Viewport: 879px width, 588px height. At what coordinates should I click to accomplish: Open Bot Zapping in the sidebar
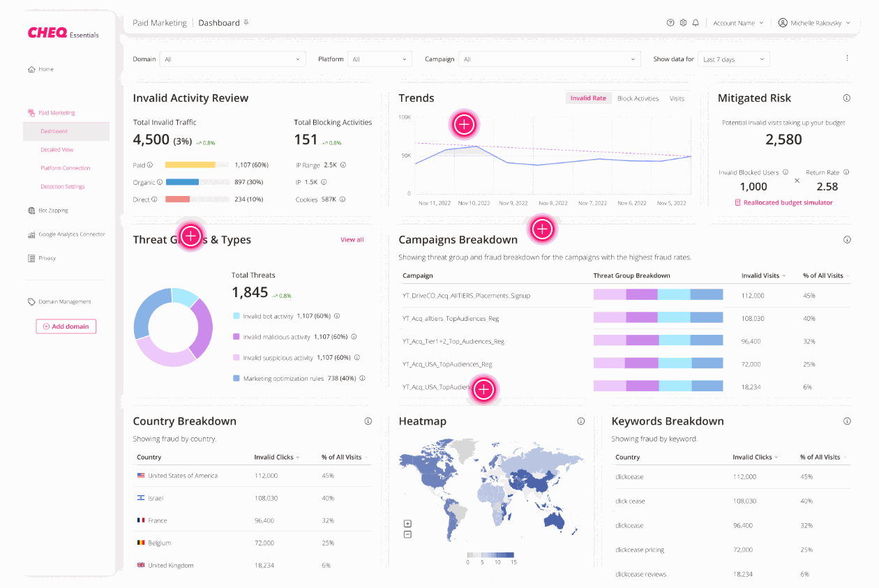point(48,210)
